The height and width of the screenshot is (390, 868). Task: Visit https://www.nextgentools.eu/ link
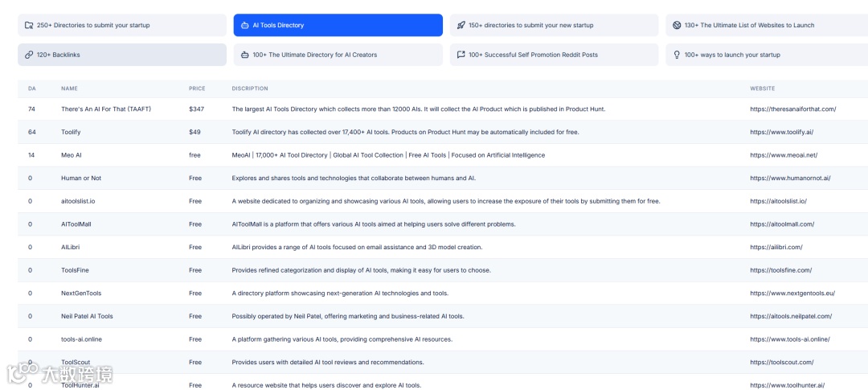(792, 293)
